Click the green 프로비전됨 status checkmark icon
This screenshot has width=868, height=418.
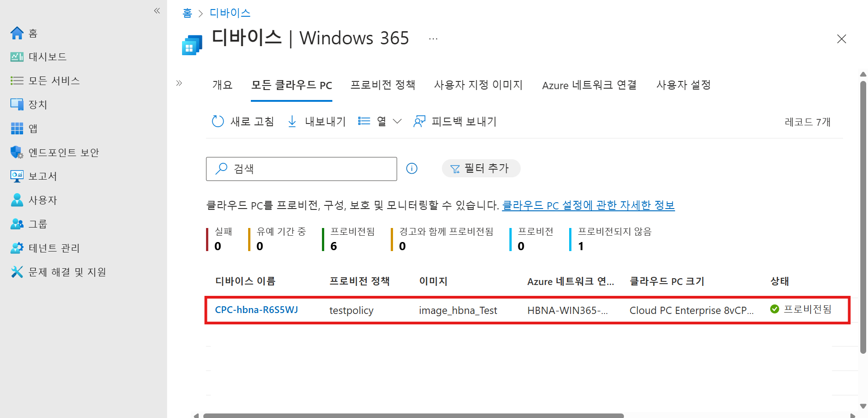click(775, 309)
